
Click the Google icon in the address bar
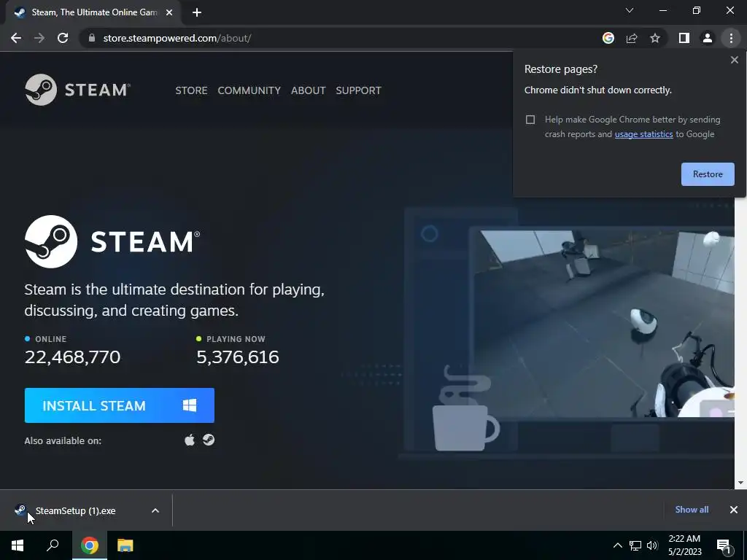(x=608, y=38)
